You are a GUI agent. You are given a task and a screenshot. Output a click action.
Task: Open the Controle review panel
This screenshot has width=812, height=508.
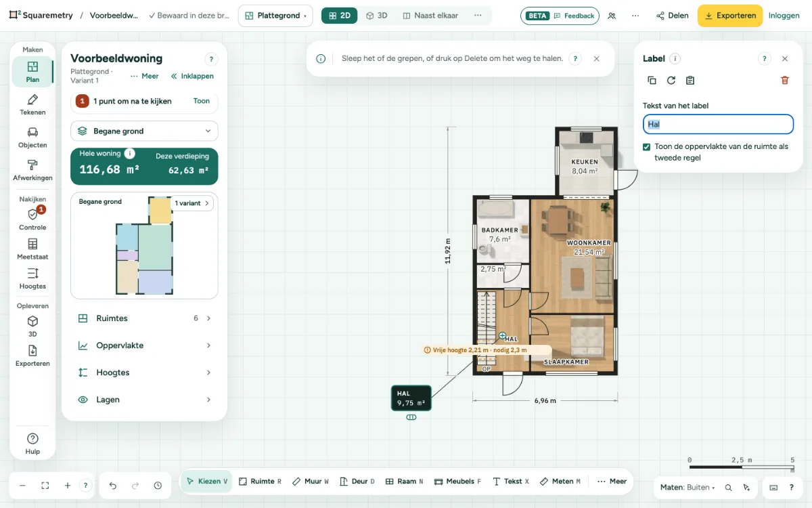(x=32, y=219)
